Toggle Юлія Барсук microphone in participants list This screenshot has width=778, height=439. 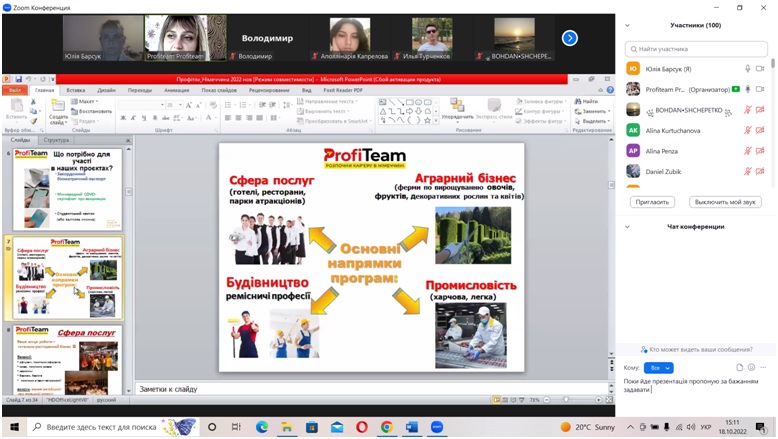748,69
